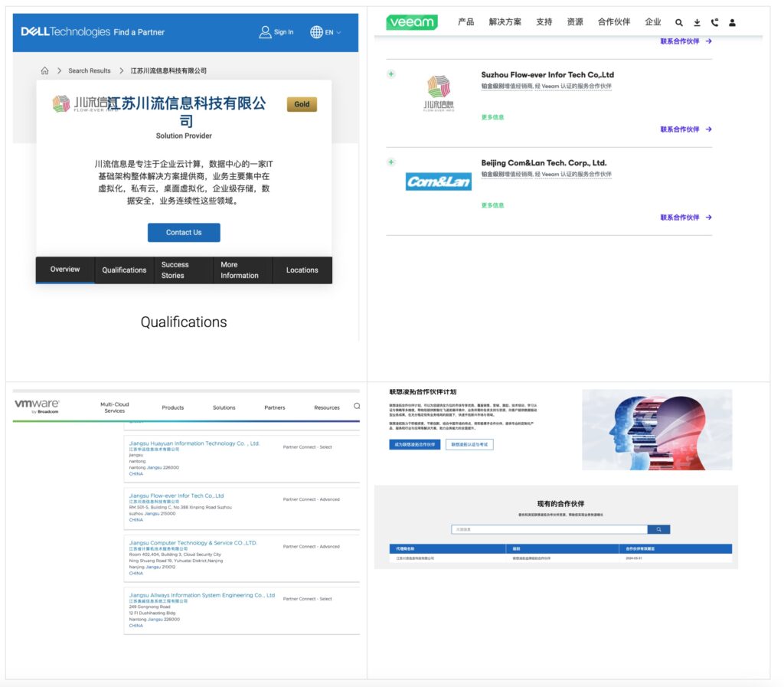The height and width of the screenshot is (687, 784).
Task: Click the Veeam download icon
Action: [697, 22]
